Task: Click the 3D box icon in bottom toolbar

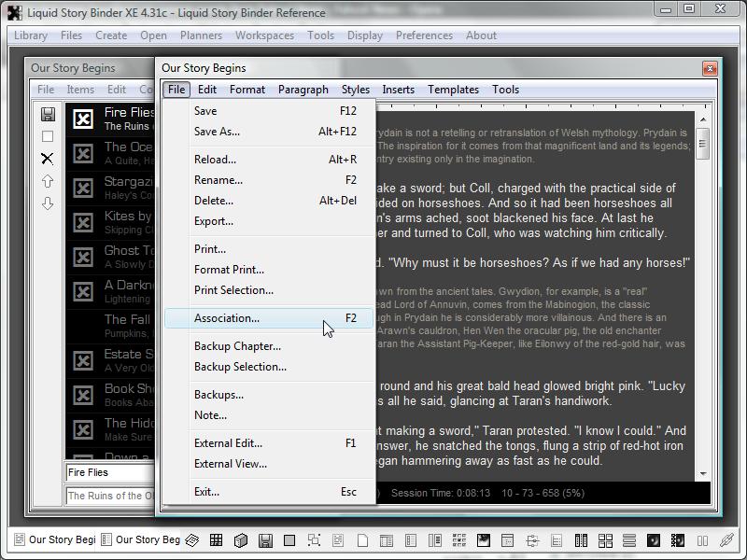Action: 241,540
